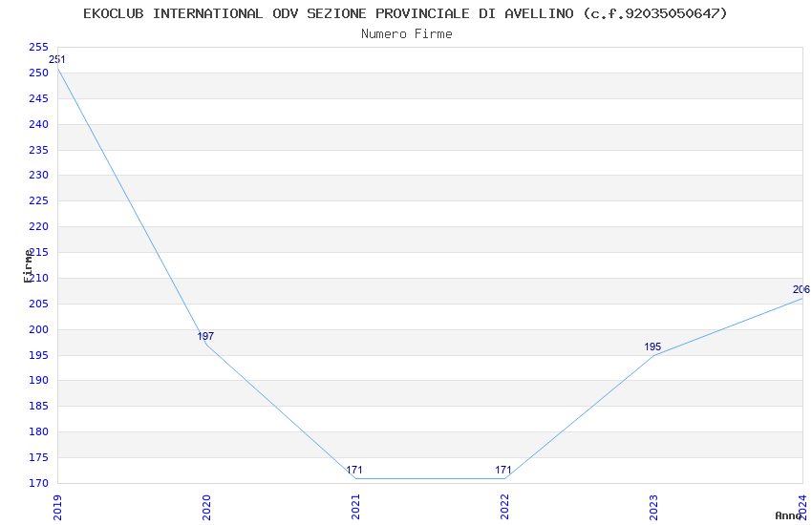Click the 197 data point label

[x=205, y=336]
